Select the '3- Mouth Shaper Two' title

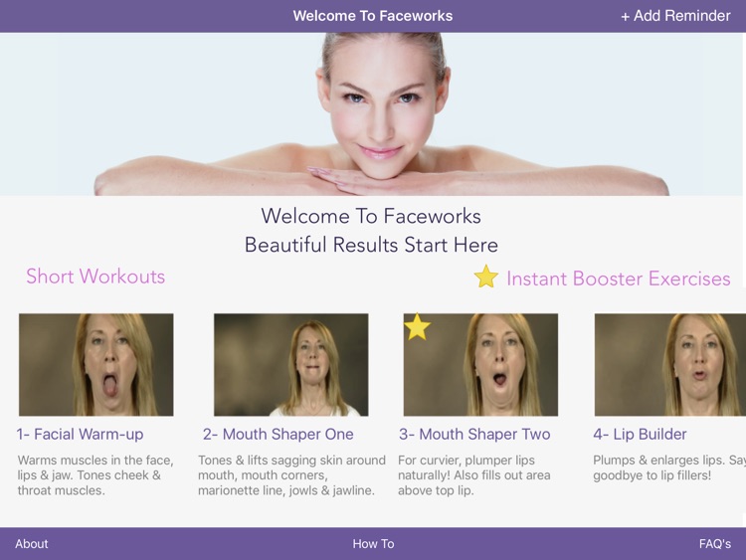pyautogui.click(x=474, y=434)
